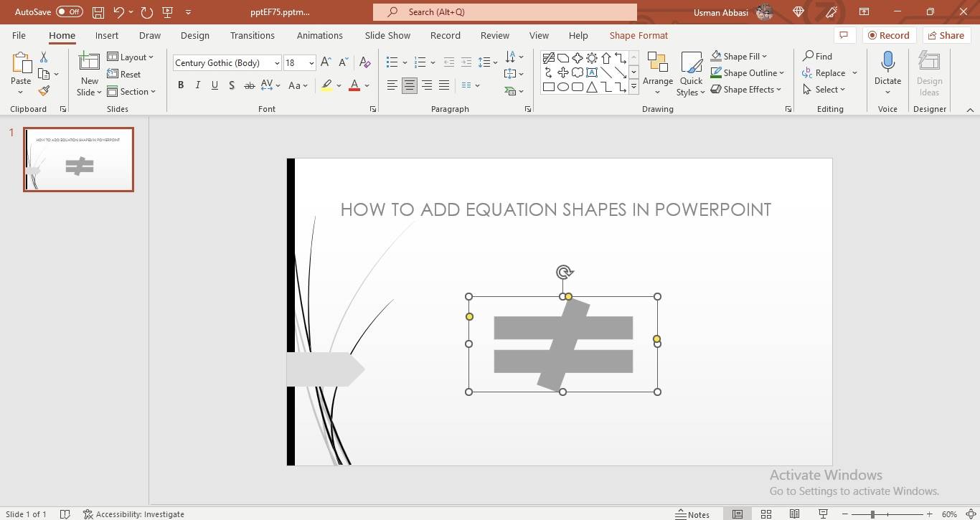Image resolution: width=980 pixels, height=520 pixels.
Task: Open the font size dropdown
Action: pyautogui.click(x=311, y=63)
